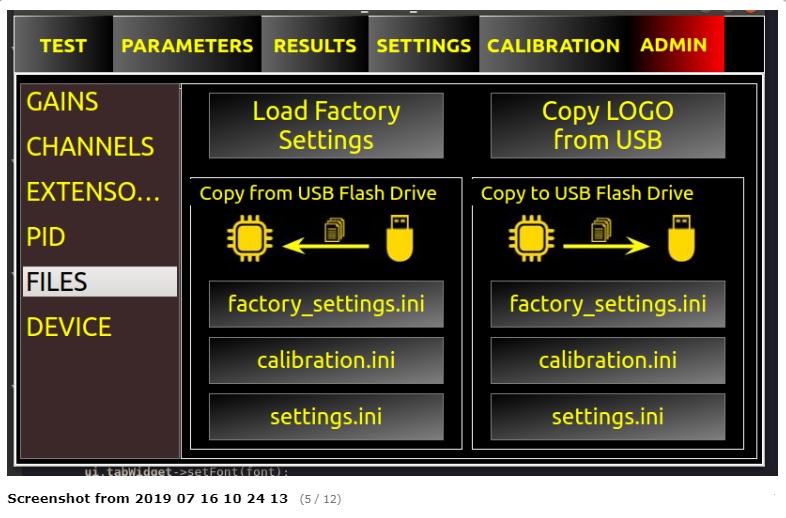The image size is (786, 518).
Task: Click right arrow in Copy to USB panel
Action: [607, 246]
